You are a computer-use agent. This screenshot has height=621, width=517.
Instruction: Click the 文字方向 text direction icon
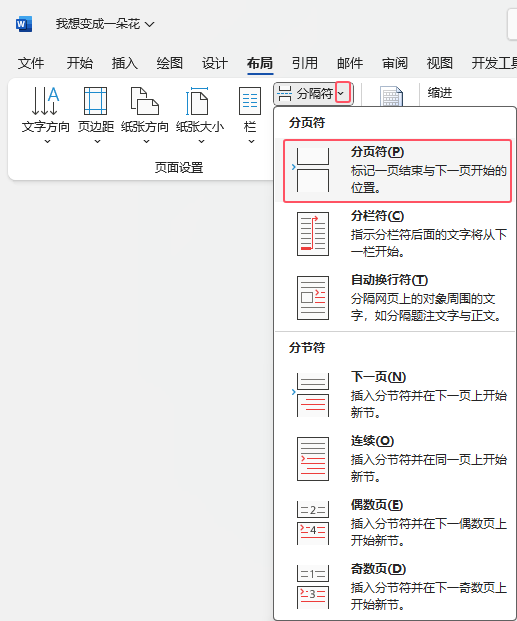click(x=46, y=101)
